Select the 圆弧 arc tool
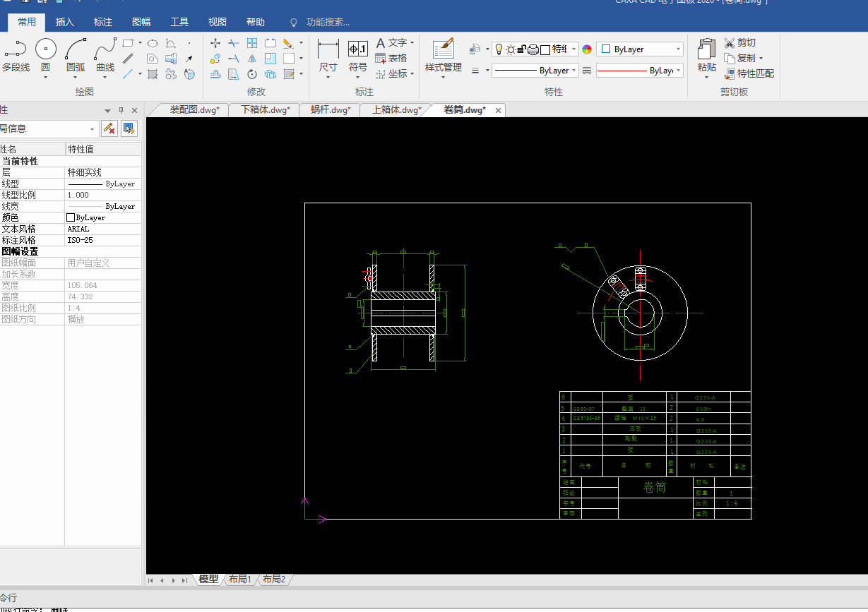This screenshot has width=868, height=612. tap(76, 56)
